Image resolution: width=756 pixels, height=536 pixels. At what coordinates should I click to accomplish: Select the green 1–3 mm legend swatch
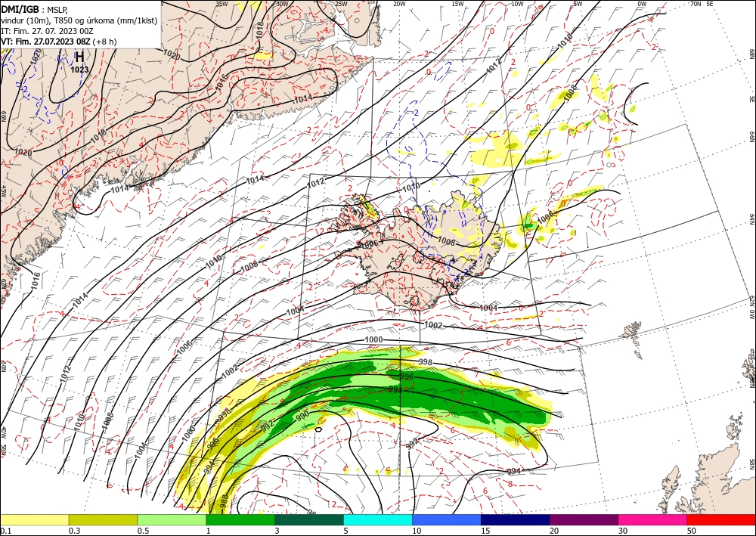click(240, 519)
